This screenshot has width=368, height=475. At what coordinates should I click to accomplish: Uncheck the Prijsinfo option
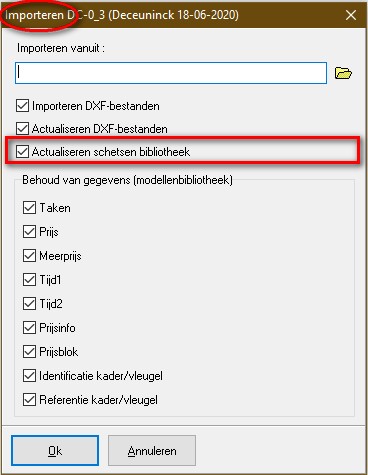29,328
